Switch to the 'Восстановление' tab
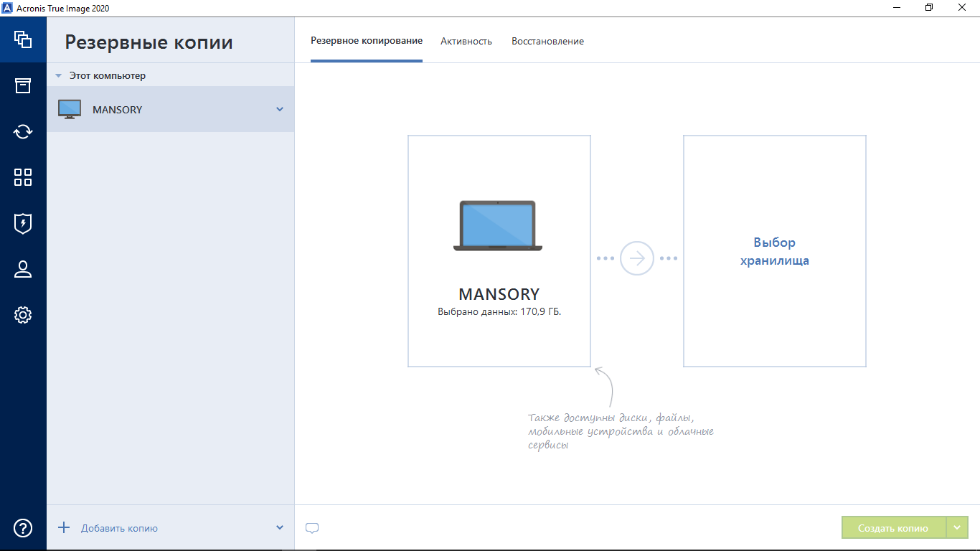The width and height of the screenshot is (980, 551). pyautogui.click(x=547, y=42)
